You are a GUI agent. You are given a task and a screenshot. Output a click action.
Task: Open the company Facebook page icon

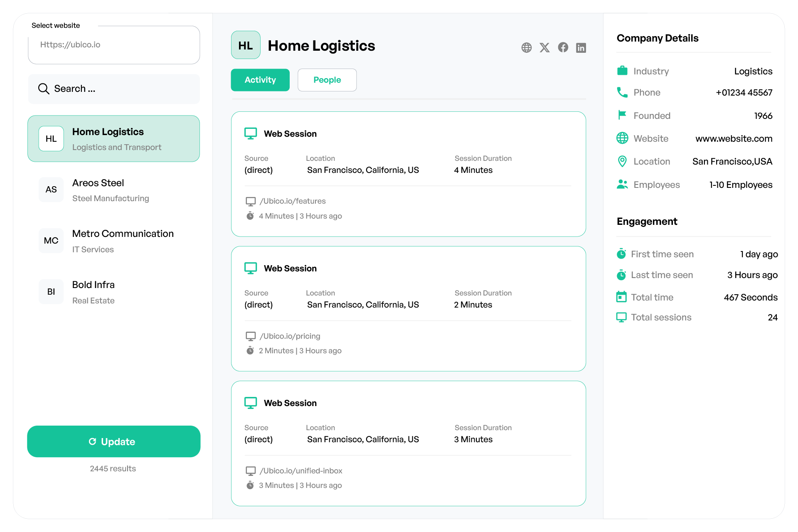point(563,48)
